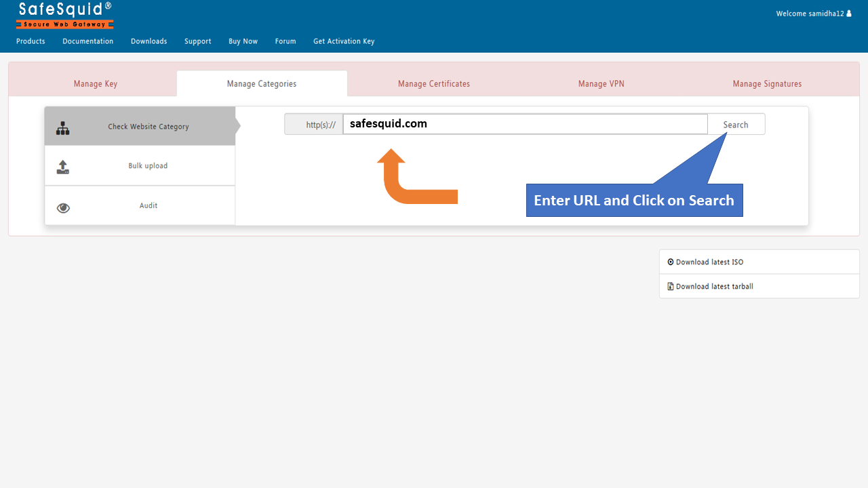Click the user icon next to Welcome samidha12
The width and height of the screenshot is (868, 488).
click(x=848, y=14)
